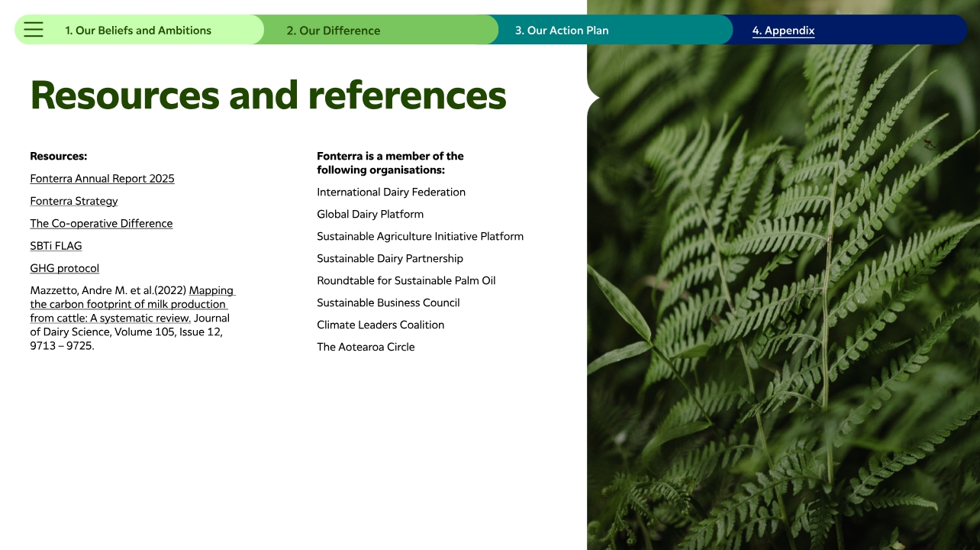Open the Mazzetto carbon footprint review link
The image size is (980, 550).
pyautogui.click(x=128, y=304)
